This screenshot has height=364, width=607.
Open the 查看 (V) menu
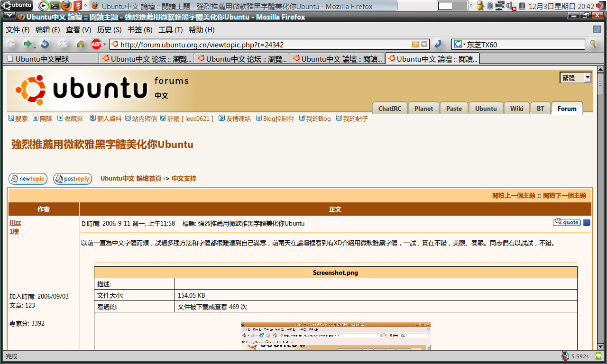point(78,30)
